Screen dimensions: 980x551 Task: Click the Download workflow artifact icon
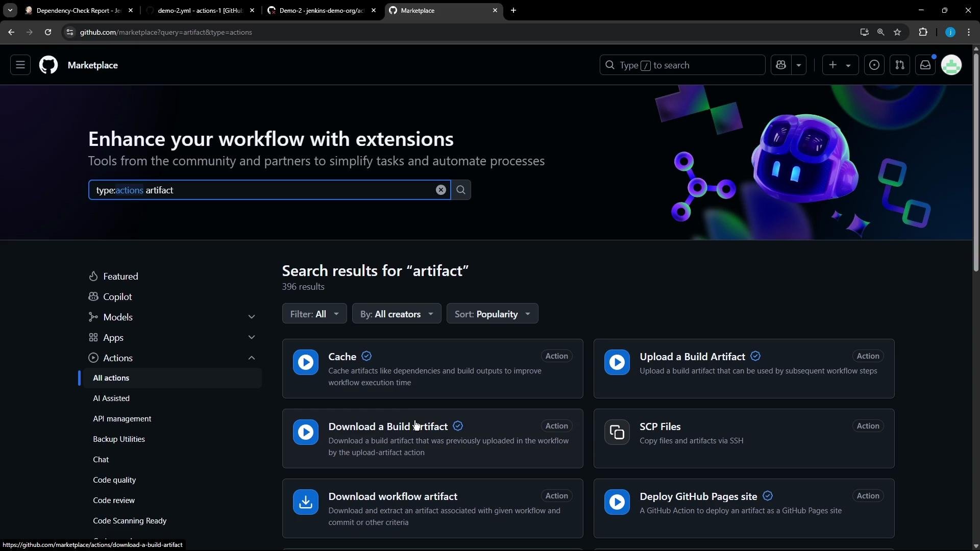tap(306, 502)
